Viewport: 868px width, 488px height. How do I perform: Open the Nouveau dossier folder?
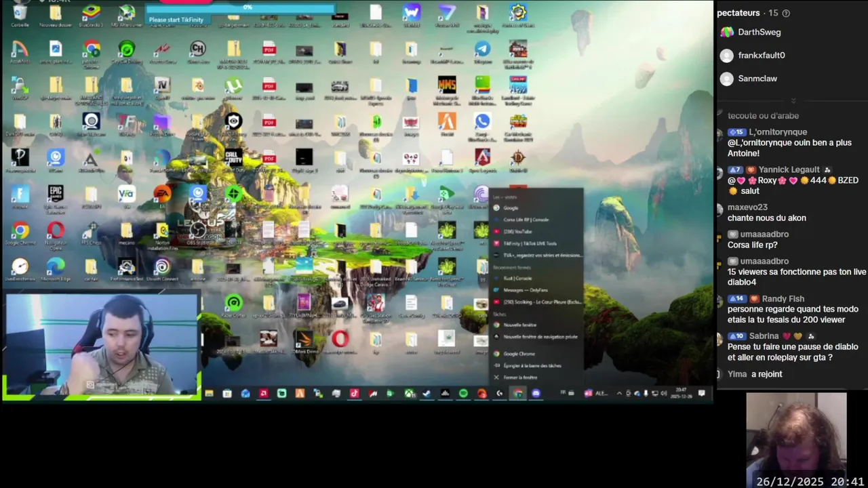pos(56,15)
